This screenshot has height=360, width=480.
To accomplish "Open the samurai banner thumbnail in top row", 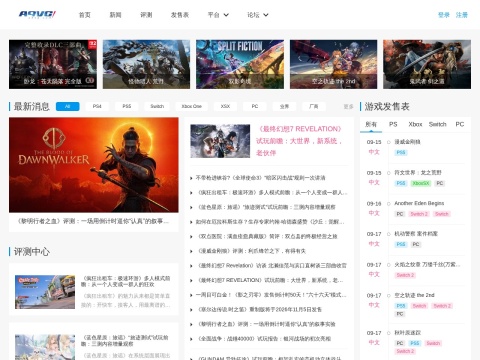I will pos(427,64).
